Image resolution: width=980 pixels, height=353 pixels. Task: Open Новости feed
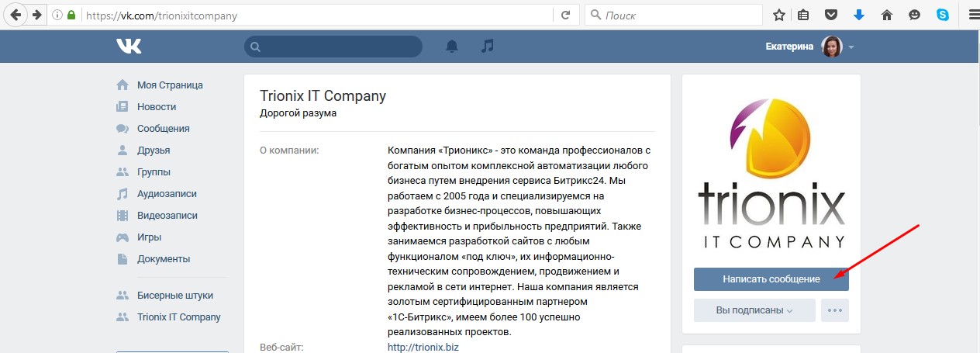157,106
